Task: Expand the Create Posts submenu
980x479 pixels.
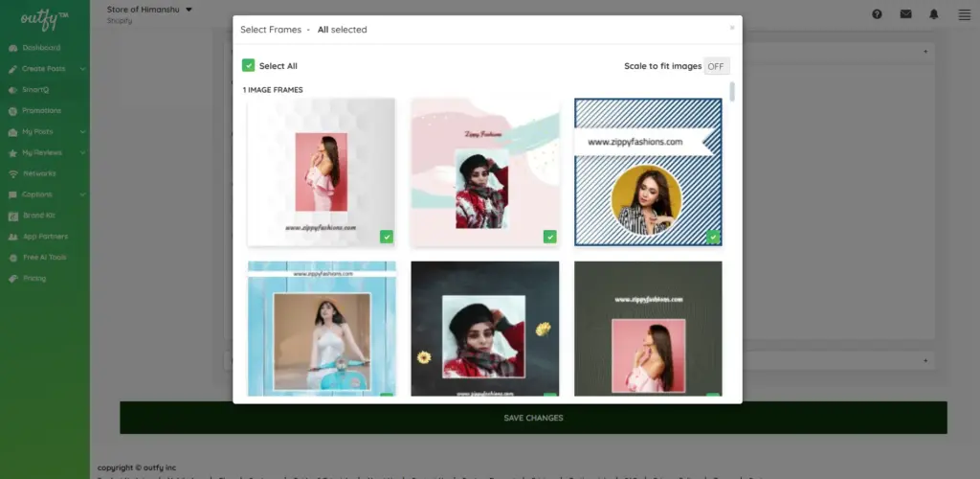Action: pyautogui.click(x=83, y=69)
